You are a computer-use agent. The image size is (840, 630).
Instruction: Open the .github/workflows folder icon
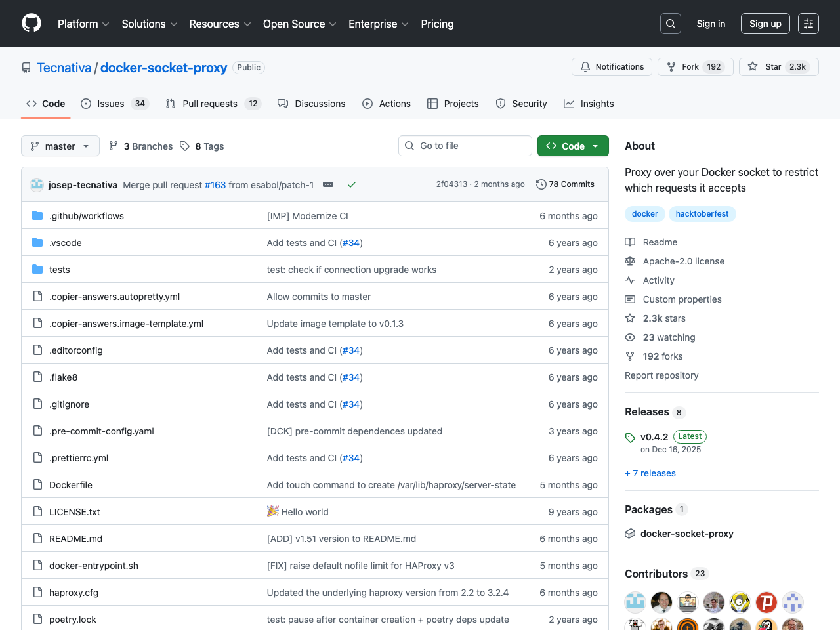[x=37, y=215]
